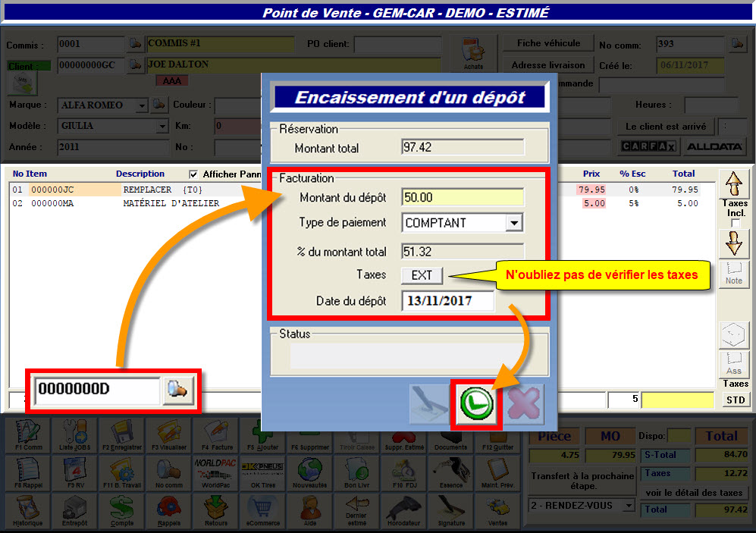Click the Nouveautés globe icon
Image resolution: width=756 pixels, height=533 pixels.
coord(310,473)
